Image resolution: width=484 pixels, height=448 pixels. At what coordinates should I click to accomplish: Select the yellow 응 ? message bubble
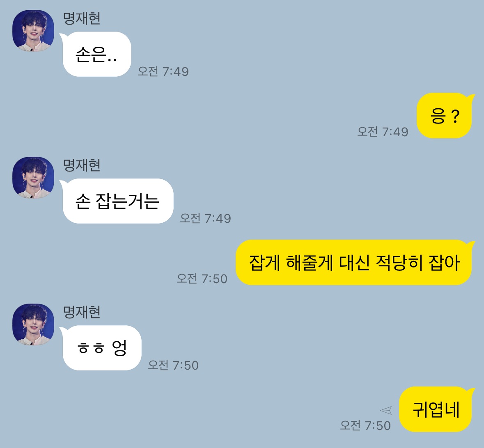pyautogui.click(x=446, y=115)
